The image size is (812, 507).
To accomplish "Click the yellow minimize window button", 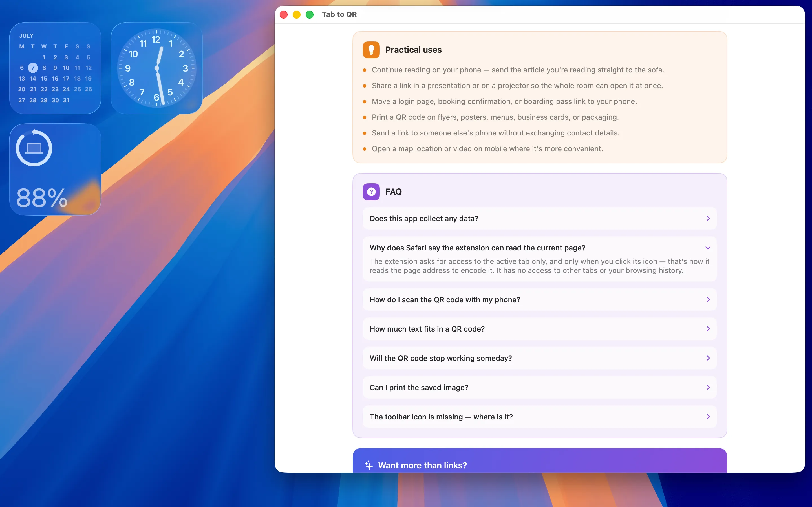I will point(297,14).
